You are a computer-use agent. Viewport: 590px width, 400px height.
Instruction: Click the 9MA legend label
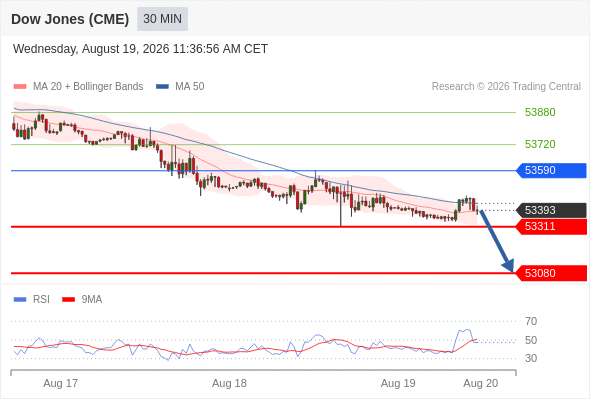[92, 300]
